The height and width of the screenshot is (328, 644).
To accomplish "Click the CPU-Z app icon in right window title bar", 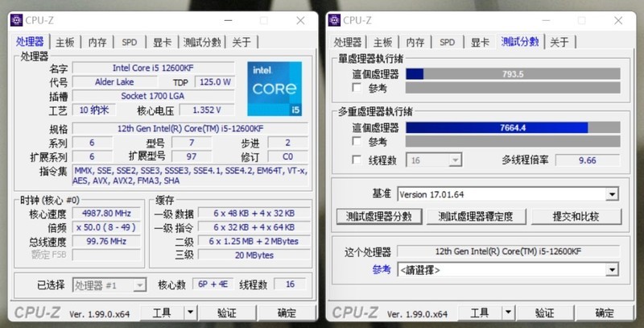I will 334,20.
